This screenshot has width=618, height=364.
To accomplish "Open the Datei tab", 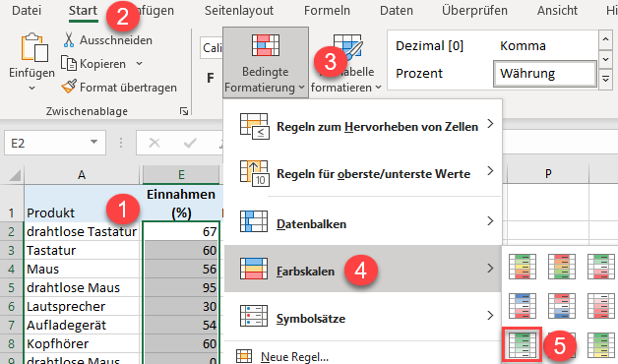I will tap(27, 10).
